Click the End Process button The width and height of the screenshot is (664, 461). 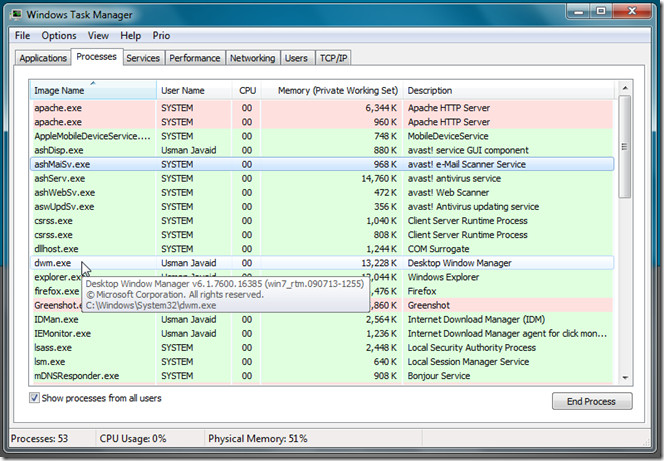(592, 401)
